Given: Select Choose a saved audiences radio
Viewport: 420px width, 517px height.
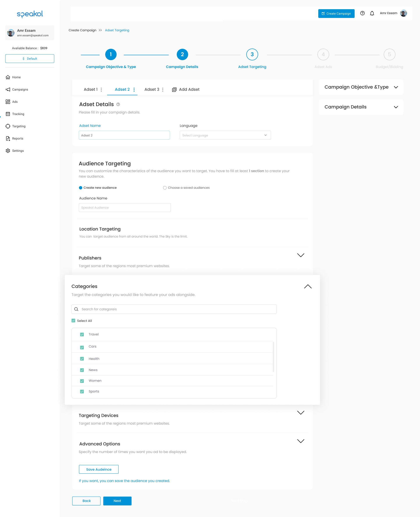Looking at the screenshot, I should click(x=165, y=188).
